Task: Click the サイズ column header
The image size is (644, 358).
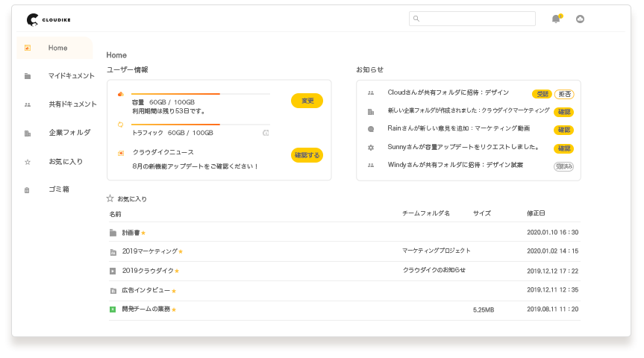Action: [x=482, y=213]
